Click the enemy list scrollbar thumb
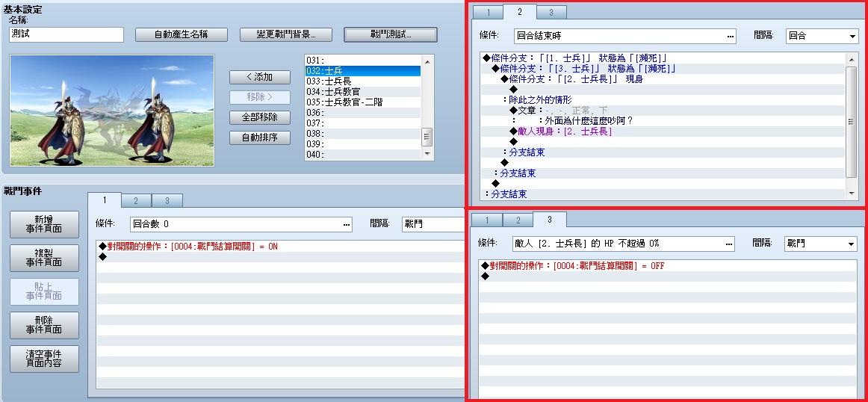 [x=427, y=136]
